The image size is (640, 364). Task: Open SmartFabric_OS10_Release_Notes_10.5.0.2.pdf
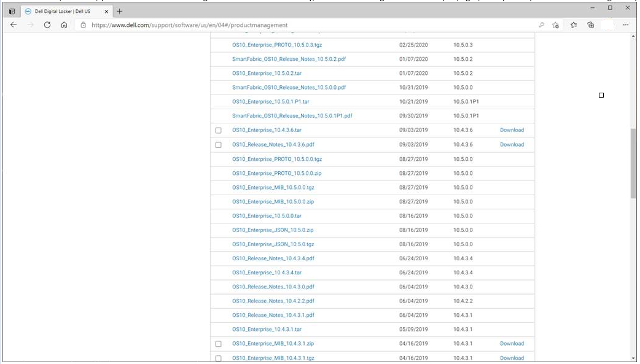point(289,59)
